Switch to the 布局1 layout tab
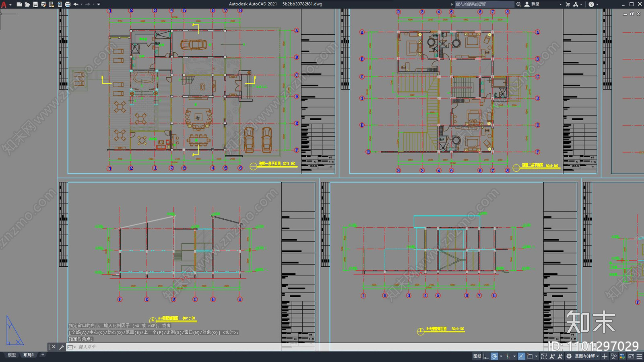Image resolution: width=644 pixels, height=362 pixels. point(28,355)
